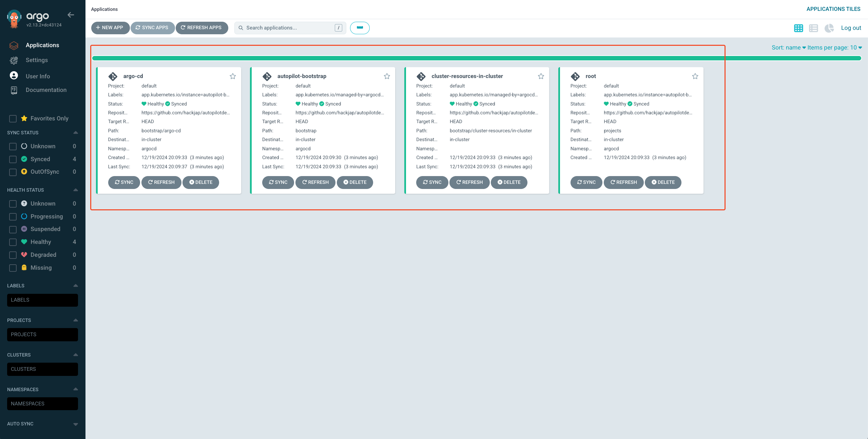Screen dimensions: 868x439
Task: Open the summary pie chart view
Action: pyautogui.click(x=829, y=28)
